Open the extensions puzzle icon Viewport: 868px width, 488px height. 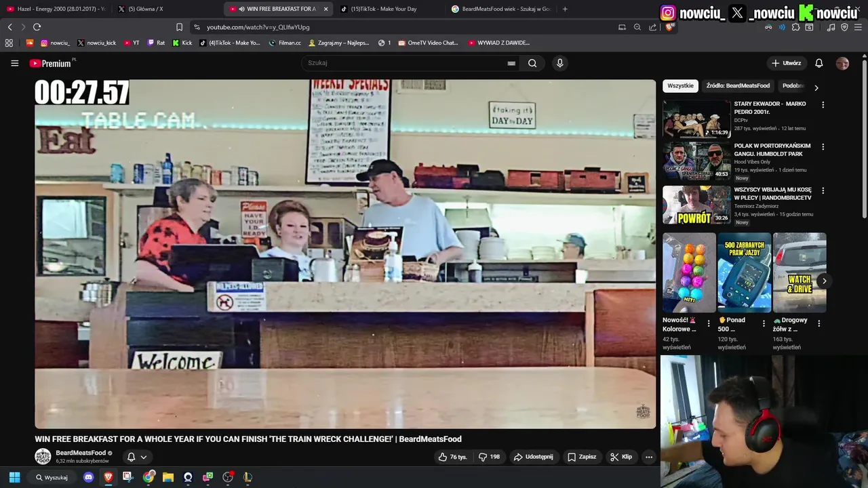tap(795, 27)
